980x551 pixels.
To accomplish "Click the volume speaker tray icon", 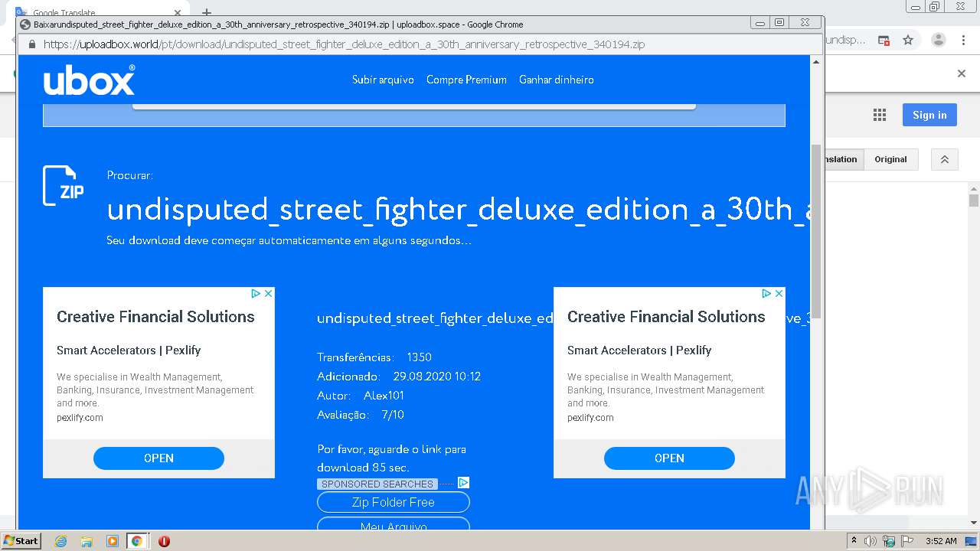I will pyautogui.click(x=871, y=541).
